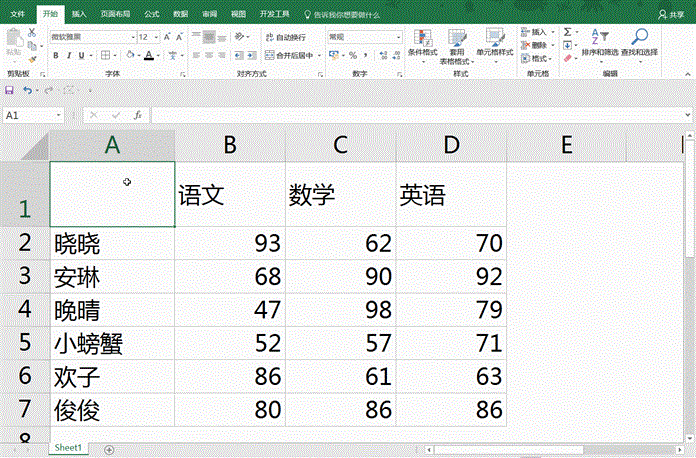This screenshot has width=696, height=458.
Task: Open the 公式 ribbon tab
Action: tap(151, 15)
